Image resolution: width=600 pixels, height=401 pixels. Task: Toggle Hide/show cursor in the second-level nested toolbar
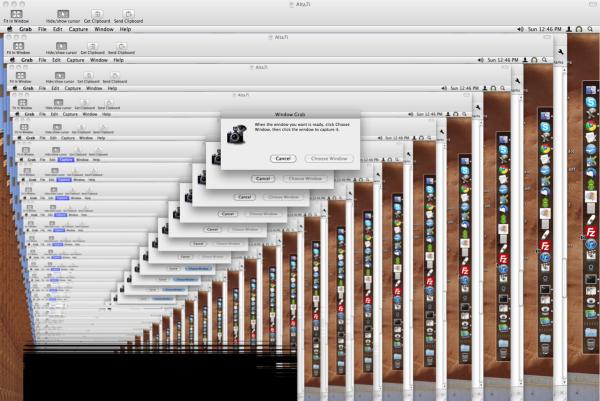[61, 48]
